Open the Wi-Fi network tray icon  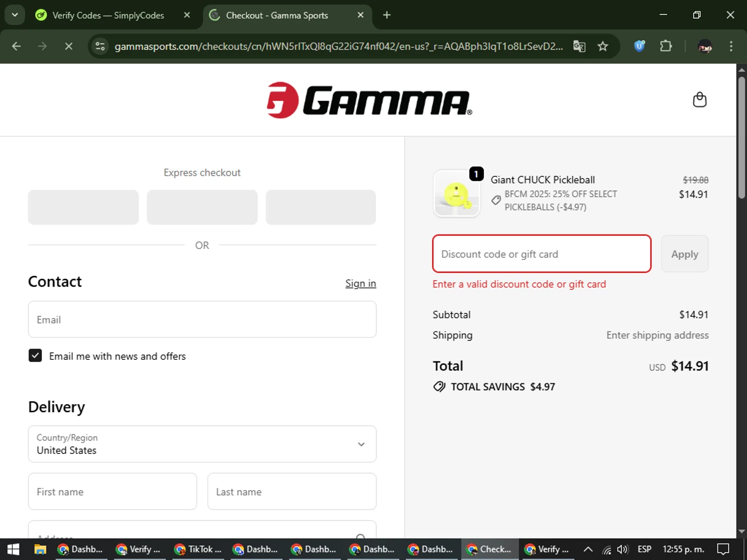pyautogui.click(x=607, y=550)
